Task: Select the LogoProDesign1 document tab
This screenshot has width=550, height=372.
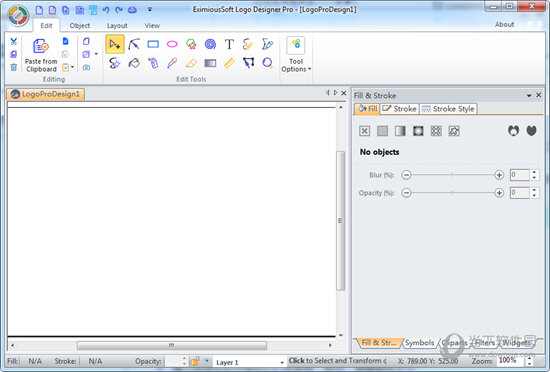Action: click(46, 94)
